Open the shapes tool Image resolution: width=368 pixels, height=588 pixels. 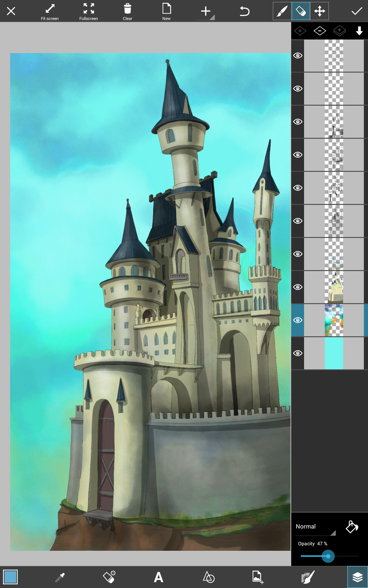point(208,577)
